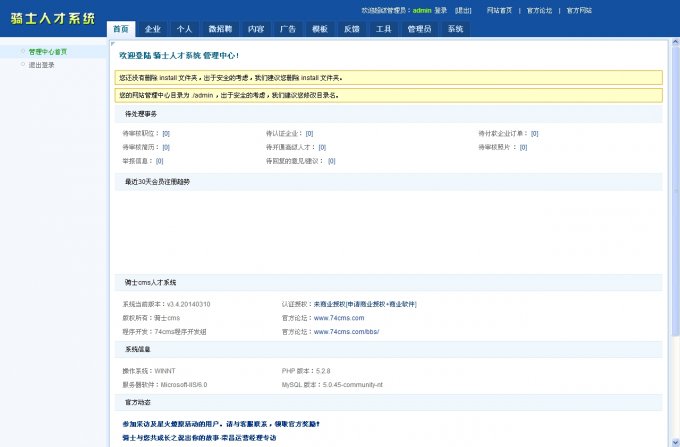The width and height of the screenshot is (680, 447).
Task: Open news link 骑士与您共成长
Action: pos(199,438)
